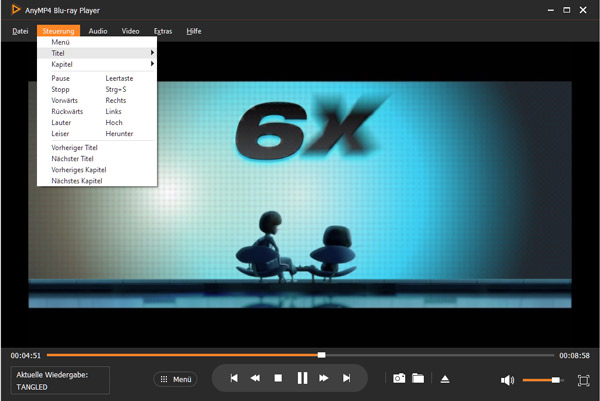Select Lauter to raise volume
600x401 pixels.
coord(97,122)
